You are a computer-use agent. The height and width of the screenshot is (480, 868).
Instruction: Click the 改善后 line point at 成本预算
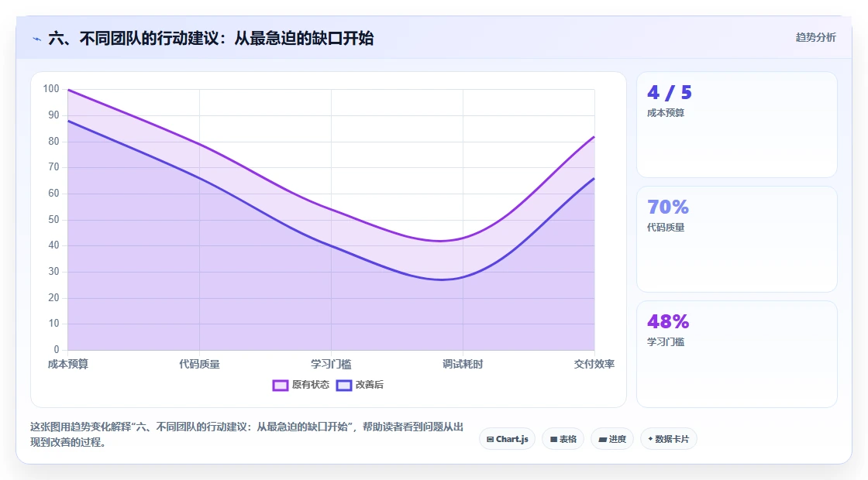[x=68, y=121]
